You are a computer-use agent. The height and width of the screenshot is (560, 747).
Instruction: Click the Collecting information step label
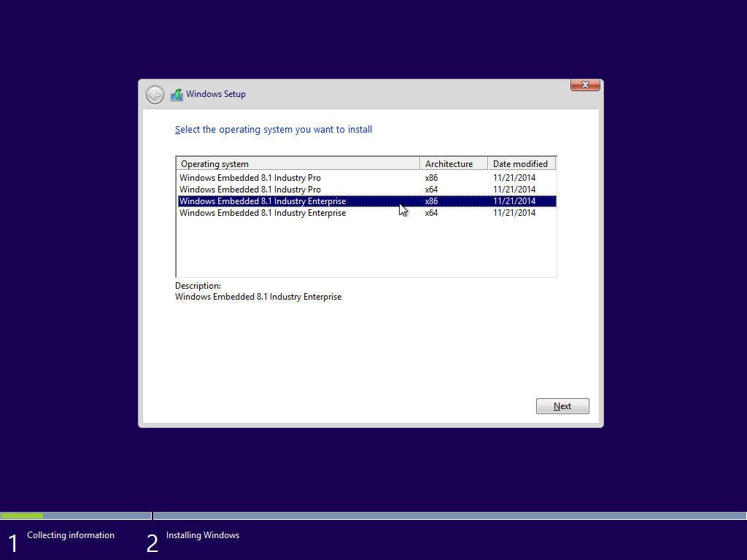pos(70,534)
